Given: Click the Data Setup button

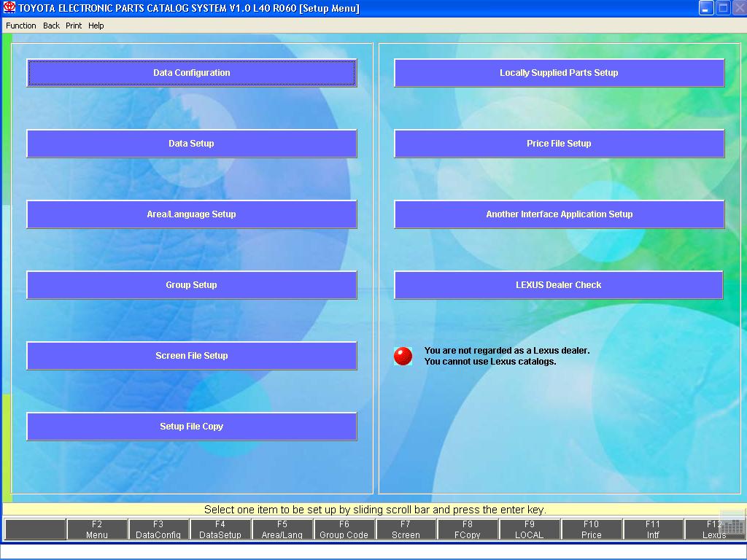Looking at the screenshot, I should [191, 144].
